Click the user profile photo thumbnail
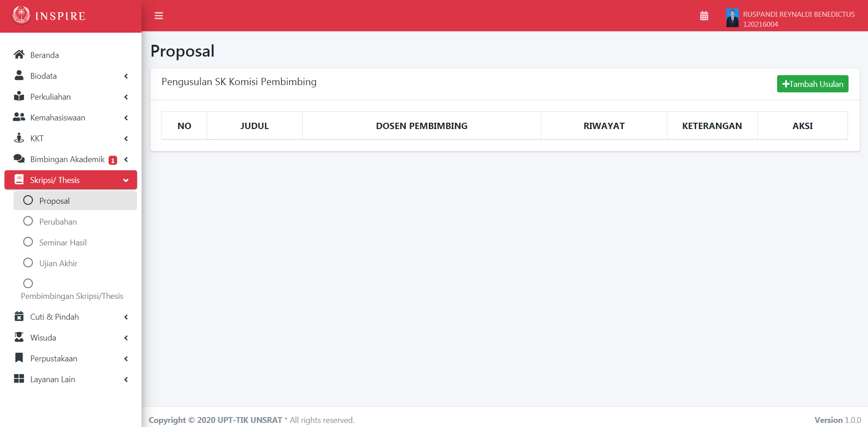This screenshot has width=868, height=427. [x=732, y=19]
